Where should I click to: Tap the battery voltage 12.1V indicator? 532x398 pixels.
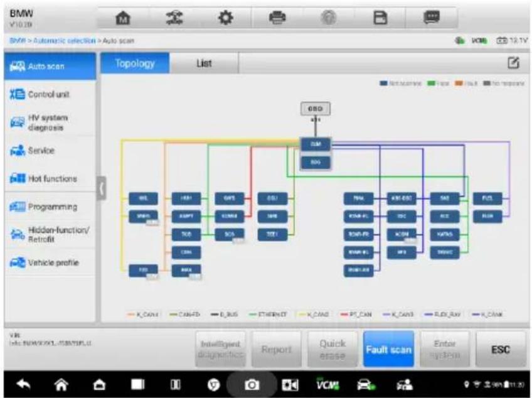(512, 41)
